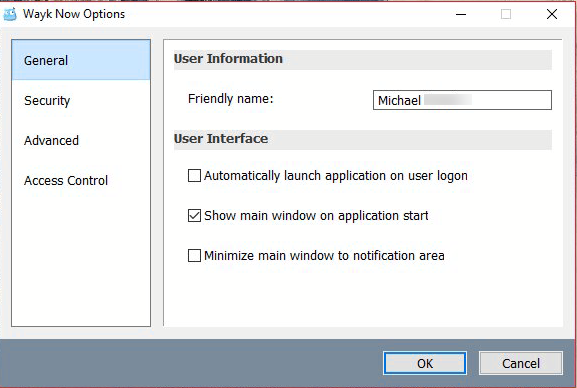Click the User Interface section header
The width and height of the screenshot is (577, 388).
pos(362,139)
